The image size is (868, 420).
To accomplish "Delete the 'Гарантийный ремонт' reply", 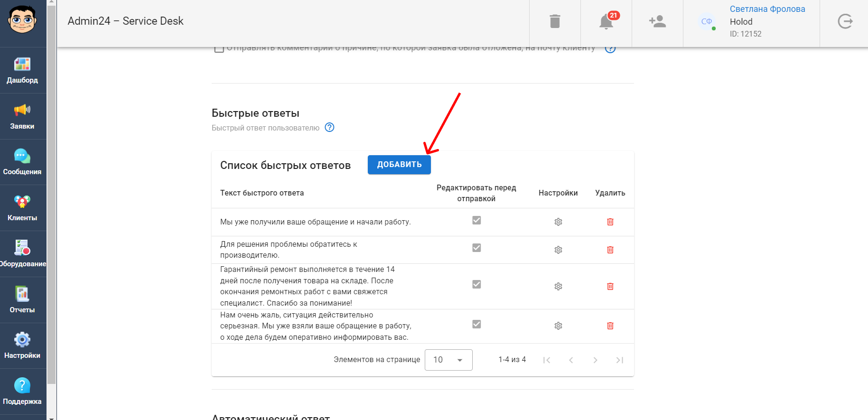I will tap(610, 287).
